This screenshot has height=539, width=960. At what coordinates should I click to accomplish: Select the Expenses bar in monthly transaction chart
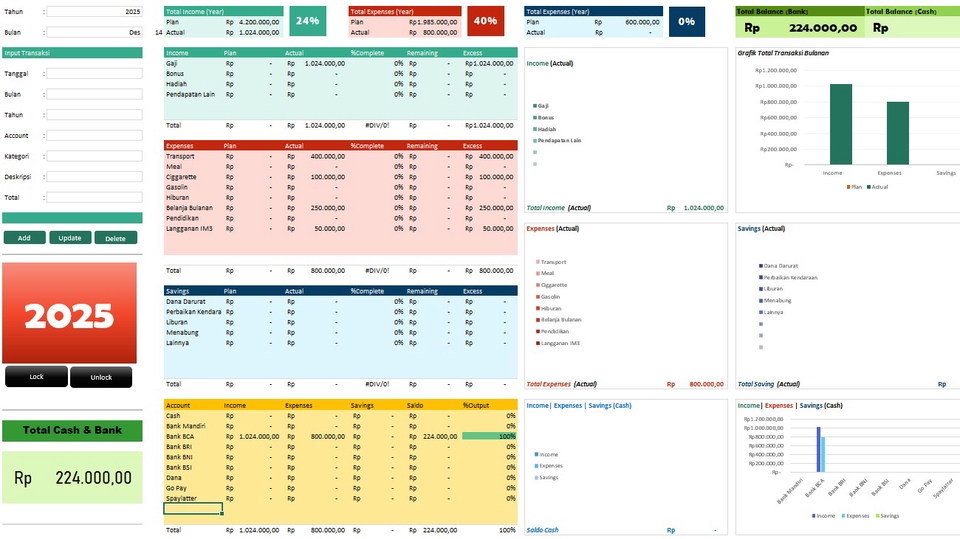pos(898,133)
